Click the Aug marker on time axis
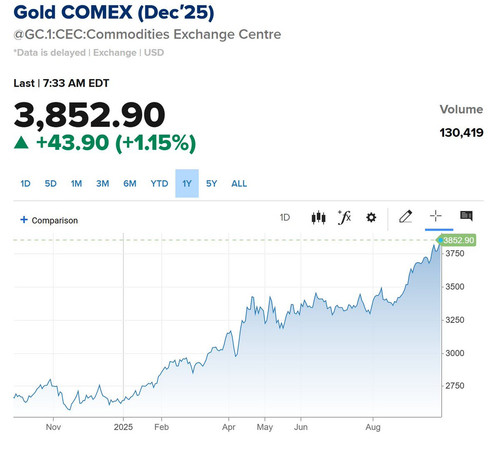 pyautogui.click(x=373, y=427)
